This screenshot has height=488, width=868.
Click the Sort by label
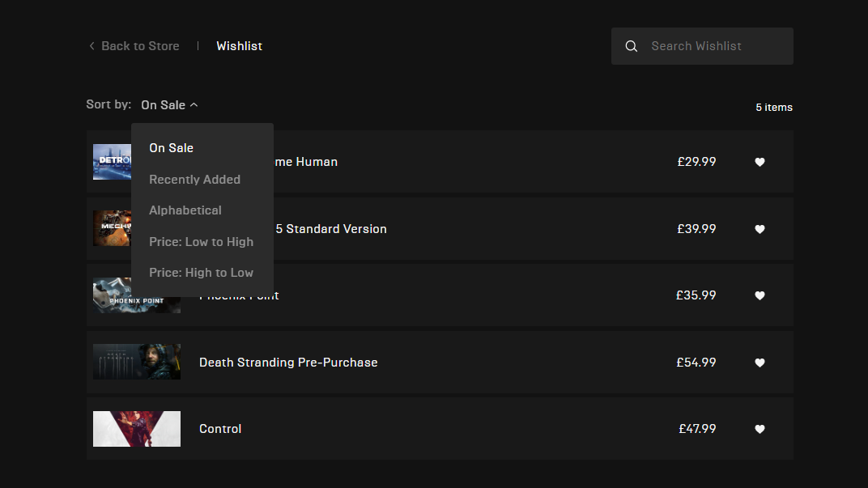[108, 104]
